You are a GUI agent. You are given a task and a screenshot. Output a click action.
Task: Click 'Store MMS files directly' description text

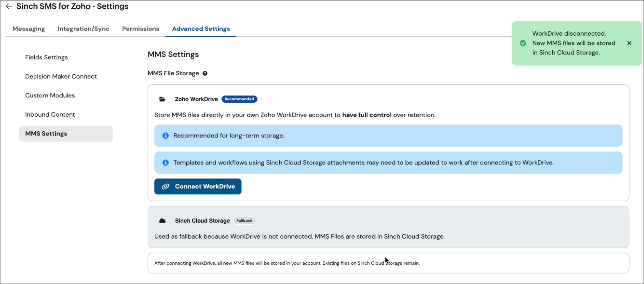tap(295, 115)
